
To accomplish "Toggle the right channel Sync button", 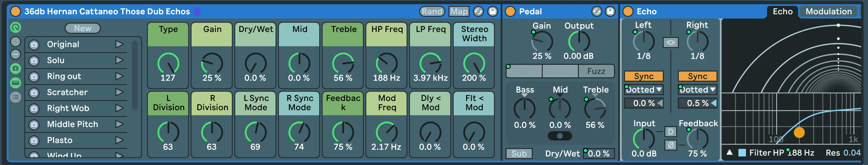I will 697,76.
